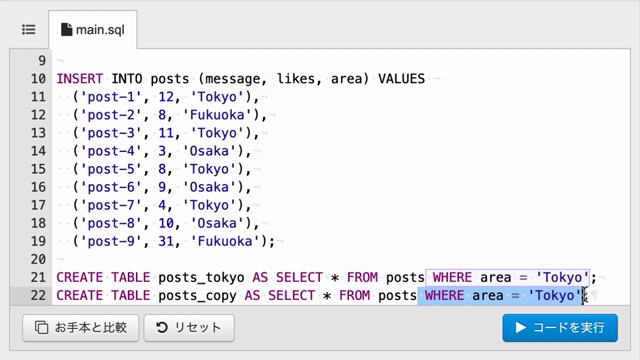Click the copy icon in compare button
This screenshot has height=360, width=640.
(x=41, y=327)
